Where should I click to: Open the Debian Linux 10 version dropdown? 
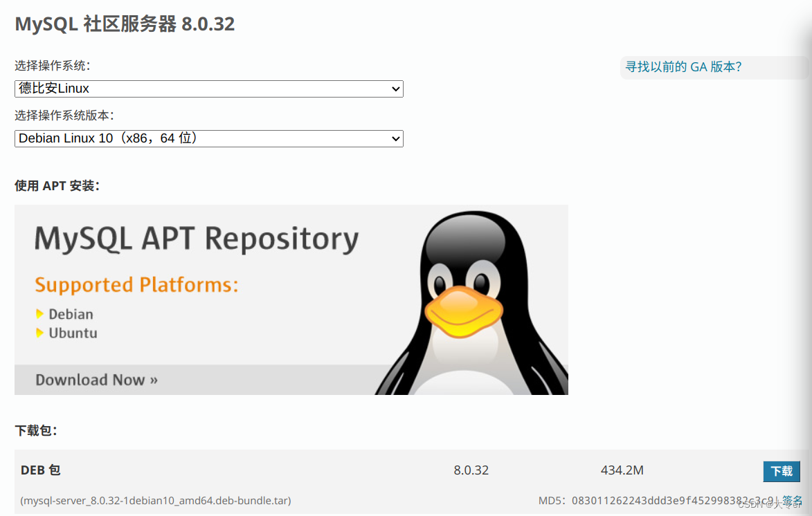(208, 138)
